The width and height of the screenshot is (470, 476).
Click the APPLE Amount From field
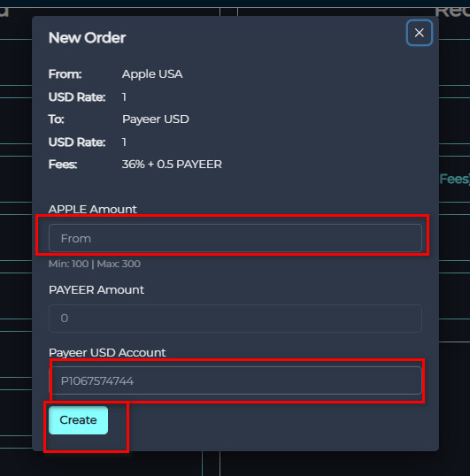(x=235, y=238)
